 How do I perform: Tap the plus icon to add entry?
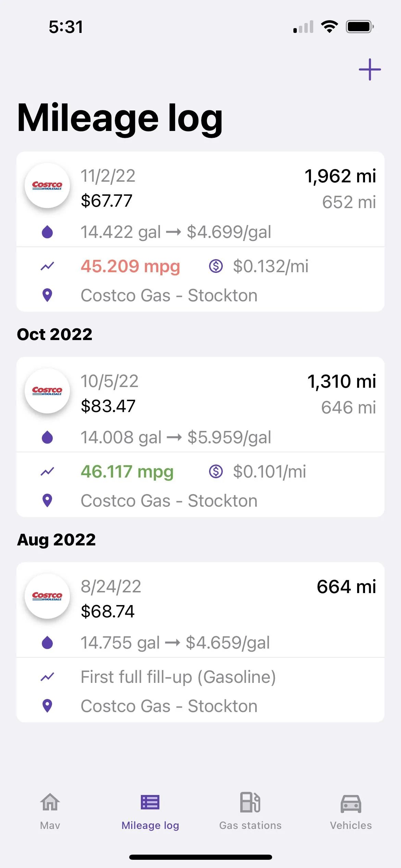tap(370, 69)
